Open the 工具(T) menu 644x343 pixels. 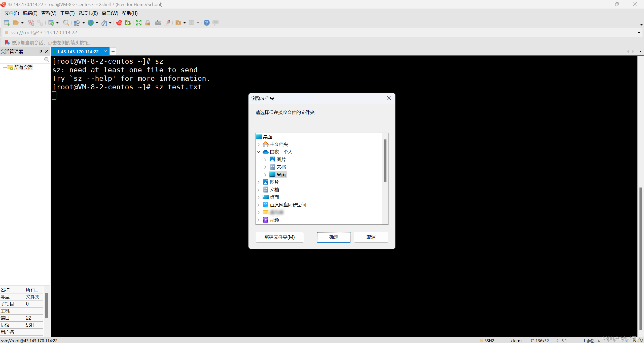pyautogui.click(x=67, y=13)
